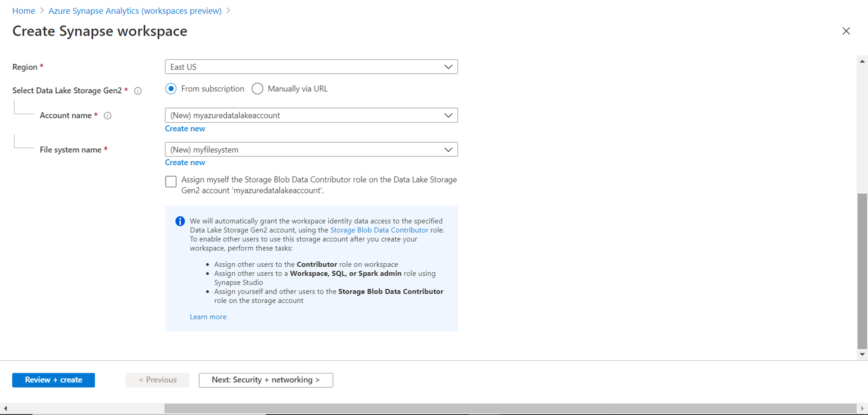Open the Storage Blob Data Contributor role link
Screen dimensions: 868x415
click(x=379, y=230)
